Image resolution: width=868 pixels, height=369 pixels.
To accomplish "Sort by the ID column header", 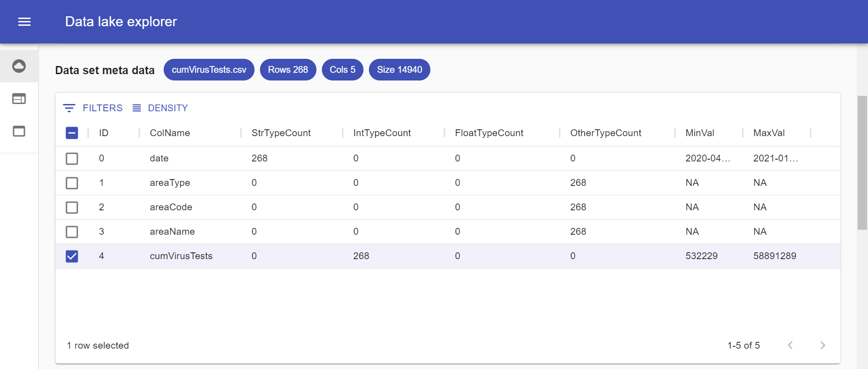I will pos(104,133).
